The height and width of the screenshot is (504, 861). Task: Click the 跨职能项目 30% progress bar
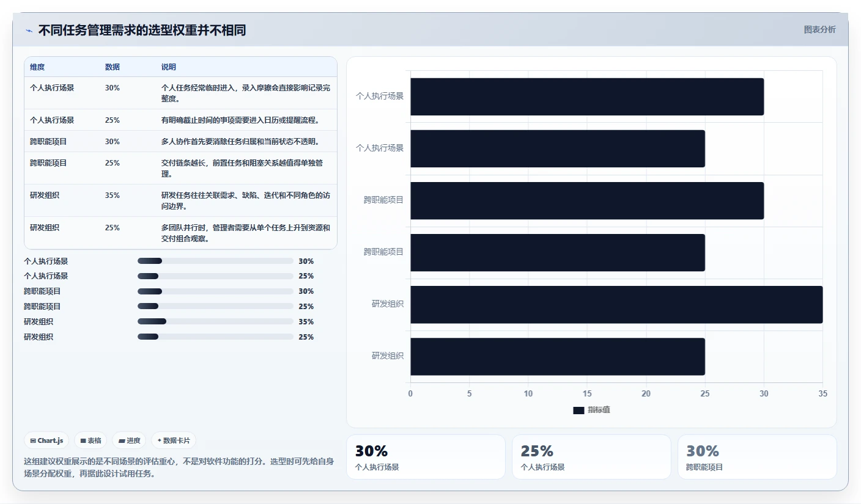click(x=215, y=291)
